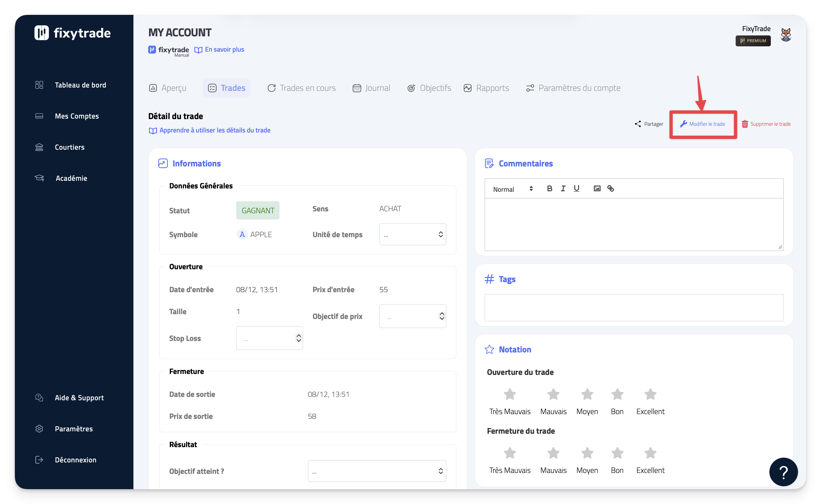Switch to the Journal tab
This screenshot has width=821, height=504.
click(x=371, y=88)
